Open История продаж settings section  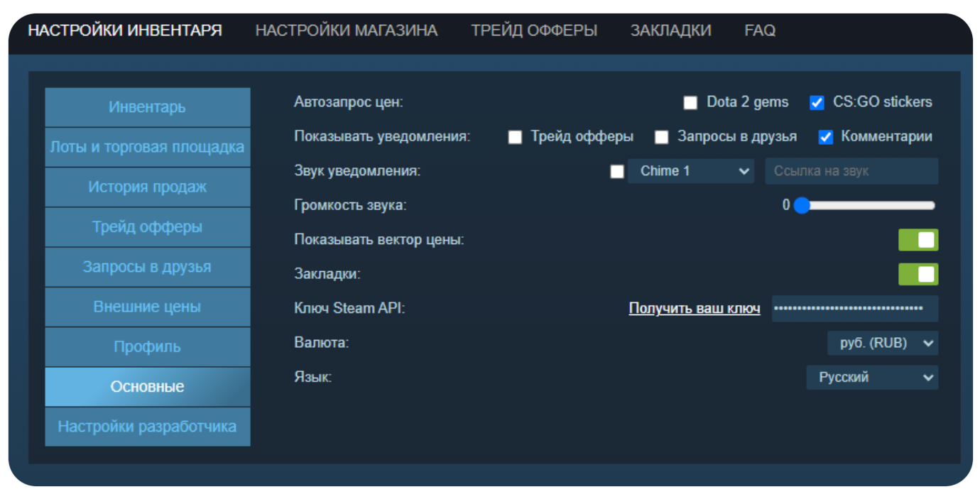pos(147,187)
